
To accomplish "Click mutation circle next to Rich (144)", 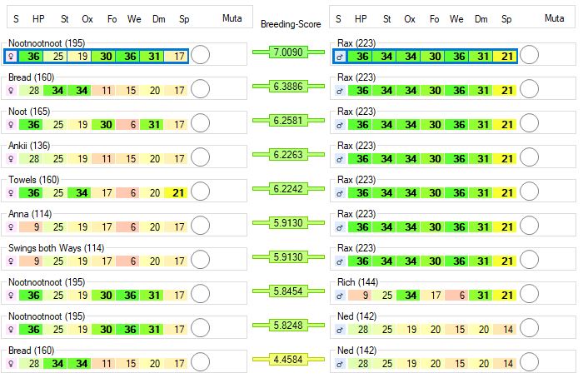I will 529,294.
